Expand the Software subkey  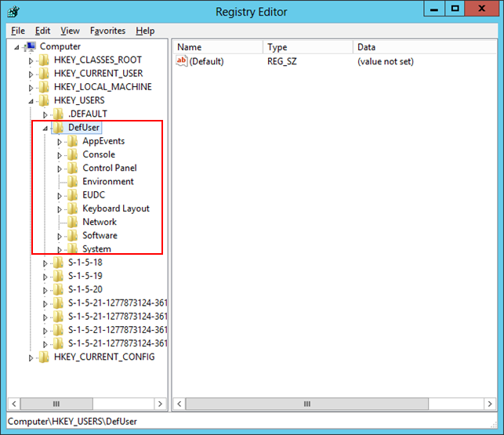[x=60, y=236]
